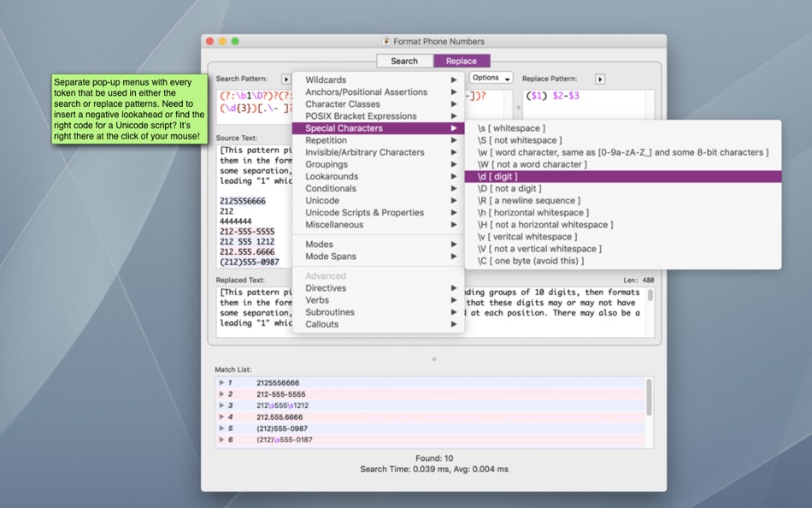Open the Unicode submenu

378,200
